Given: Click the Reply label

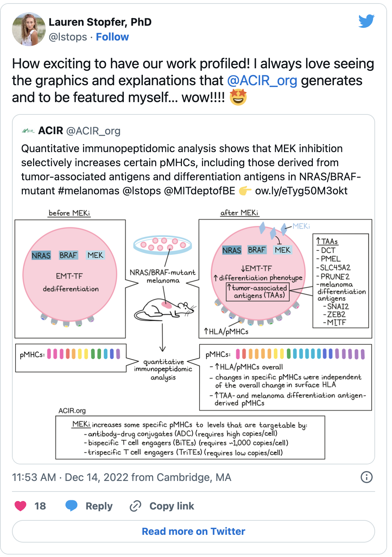Looking at the screenshot, I should tap(99, 506).
